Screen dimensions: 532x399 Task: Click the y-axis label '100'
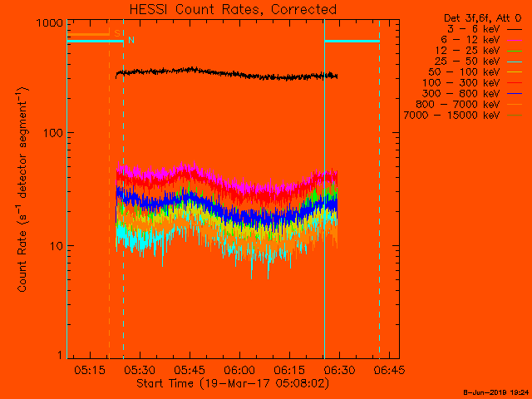click(x=53, y=133)
